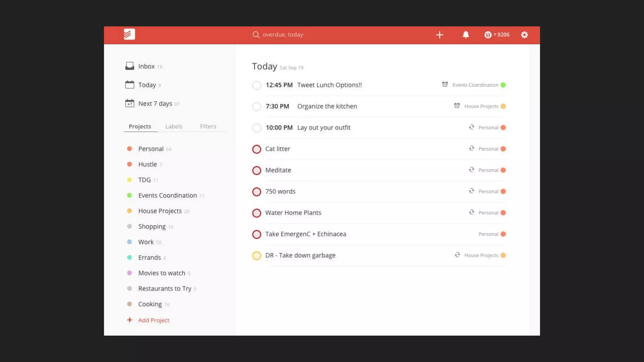Open the Today view in sidebar
This screenshot has width=644, height=362.
click(147, 85)
